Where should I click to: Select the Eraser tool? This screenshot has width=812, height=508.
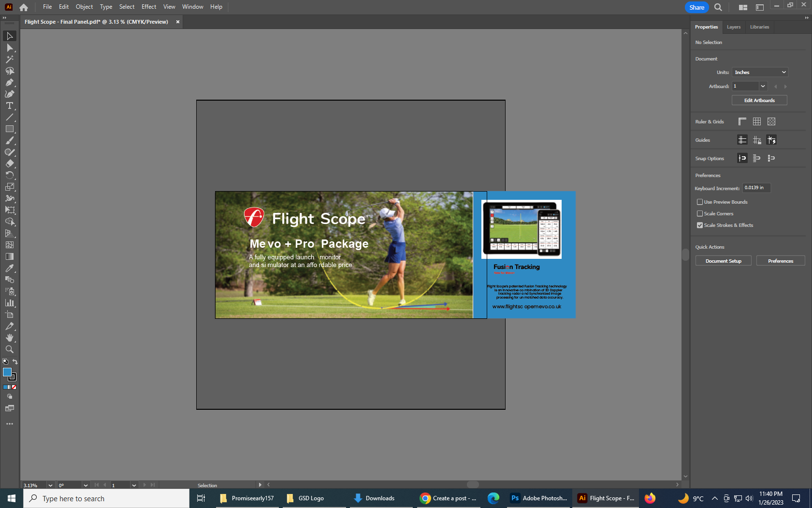(9, 164)
